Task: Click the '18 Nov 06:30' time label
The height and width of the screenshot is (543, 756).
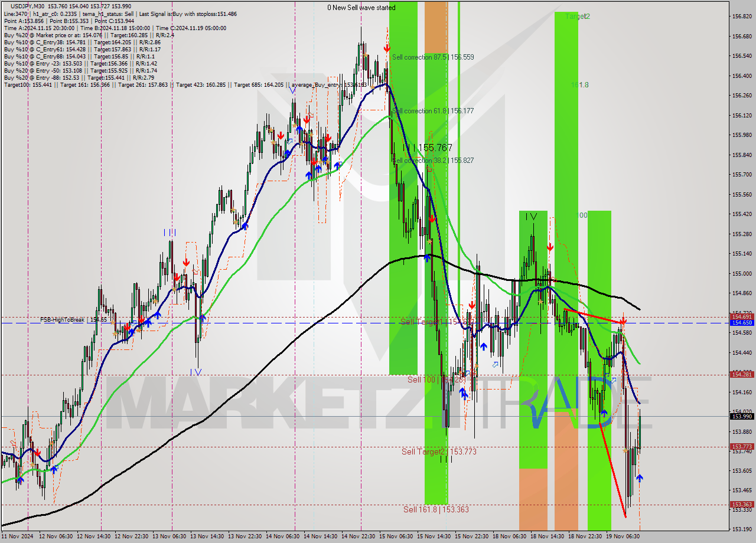Action: click(x=509, y=537)
